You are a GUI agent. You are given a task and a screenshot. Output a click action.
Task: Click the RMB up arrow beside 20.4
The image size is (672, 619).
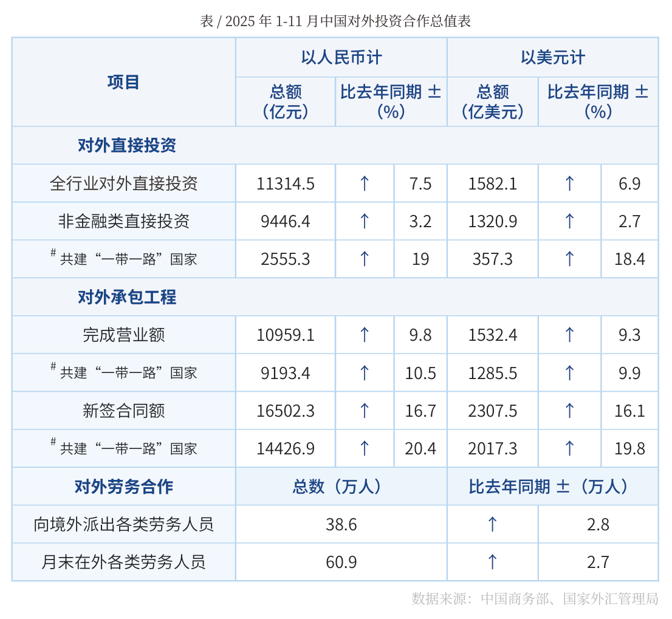[x=365, y=448]
